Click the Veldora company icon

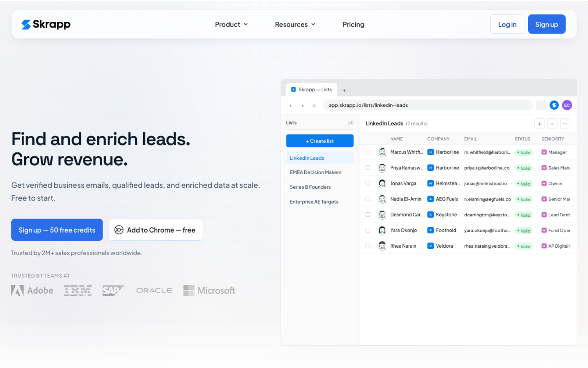click(430, 246)
